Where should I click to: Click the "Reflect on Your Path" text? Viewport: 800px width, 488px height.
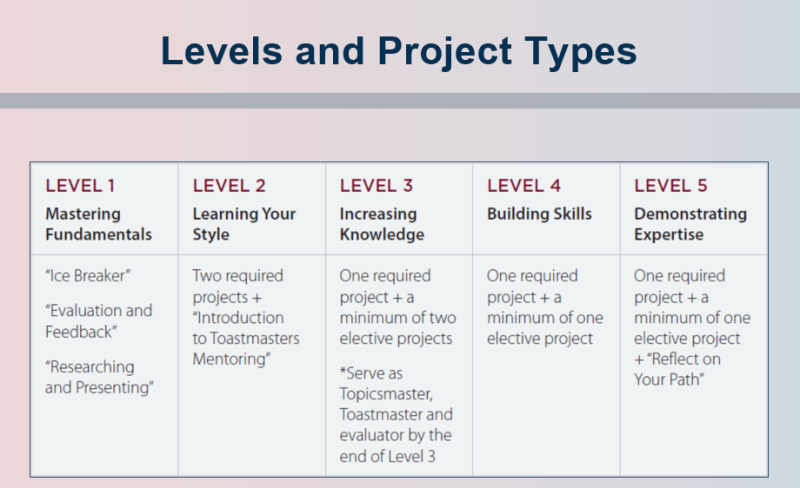677,370
